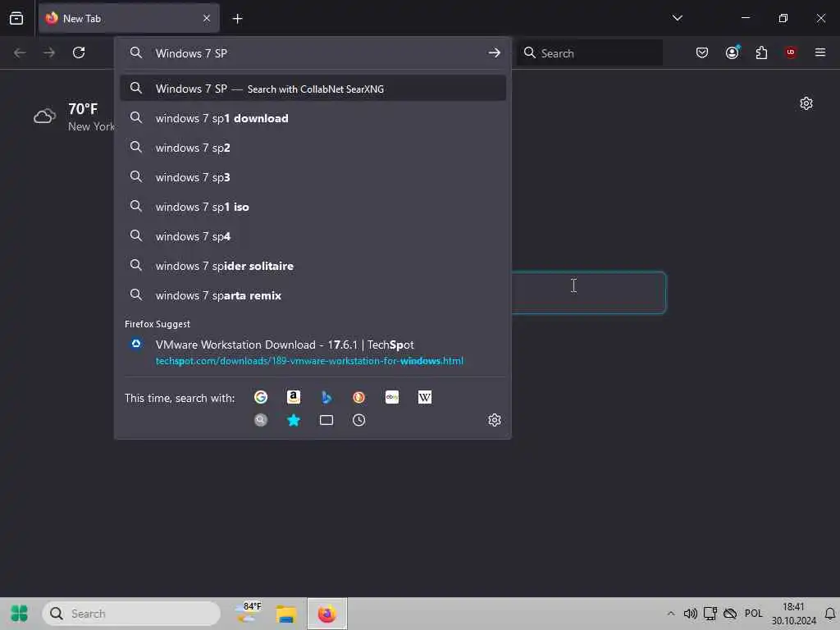Open a new tab with plus button
The height and width of the screenshot is (630, 840).
(x=237, y=19)
